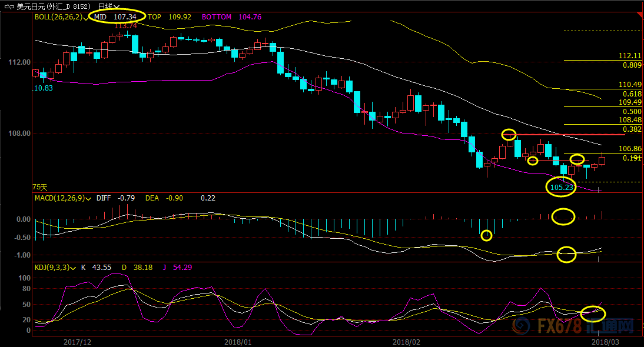Click the 2018/02 date on time axis
644x347 pixels.
click(406, 341)
